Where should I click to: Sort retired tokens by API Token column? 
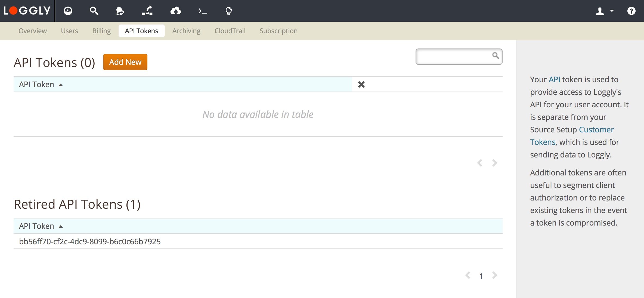pos(41,226)
